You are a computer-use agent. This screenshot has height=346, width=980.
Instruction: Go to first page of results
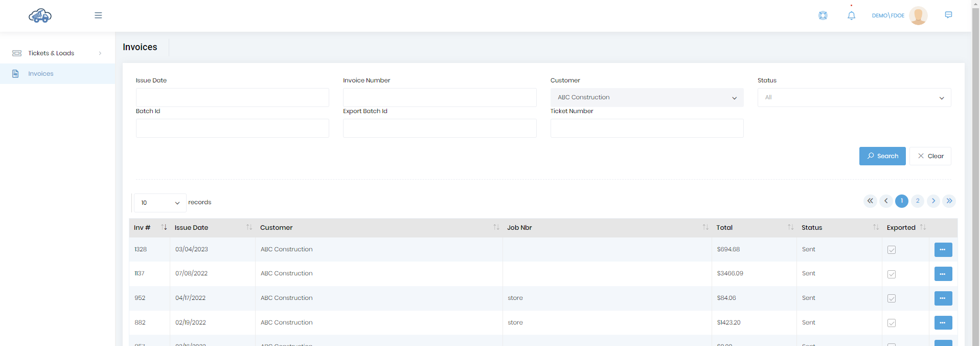[x=870, y=201]
